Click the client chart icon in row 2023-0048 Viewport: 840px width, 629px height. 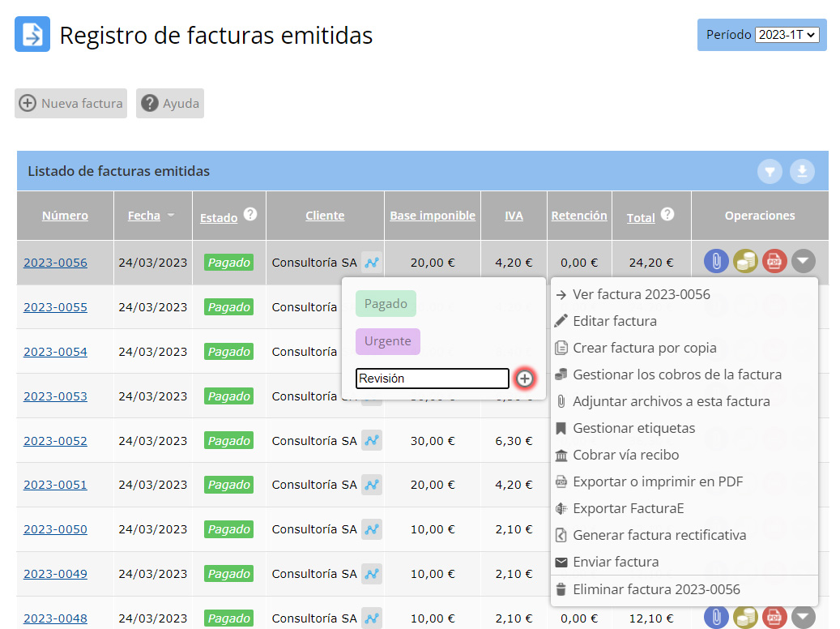pyautogui.click(x=371, y=618)
